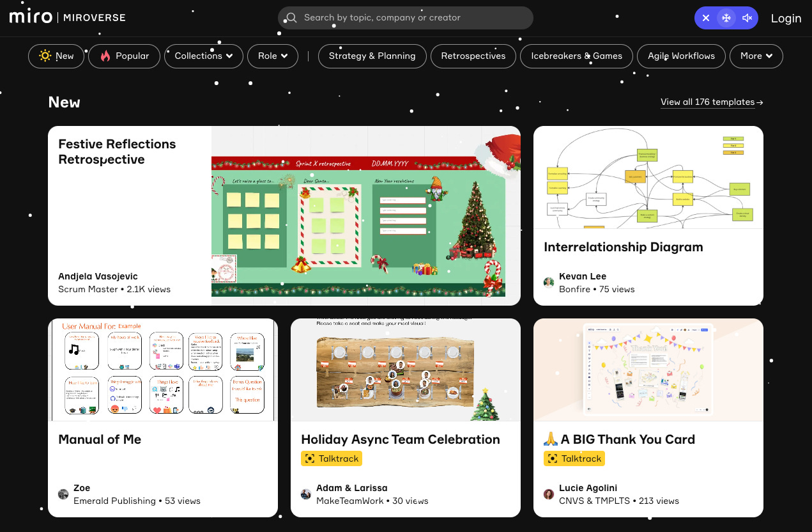812x532 pixels.
Task: Open the Festive Reflections preview image
Action: point(366,215)
